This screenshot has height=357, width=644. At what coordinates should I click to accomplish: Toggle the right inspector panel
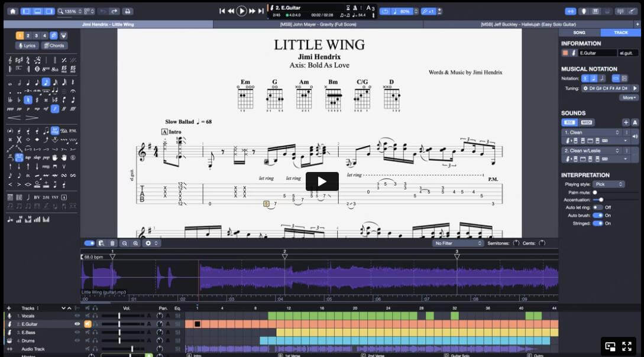(x=49, y=11)
